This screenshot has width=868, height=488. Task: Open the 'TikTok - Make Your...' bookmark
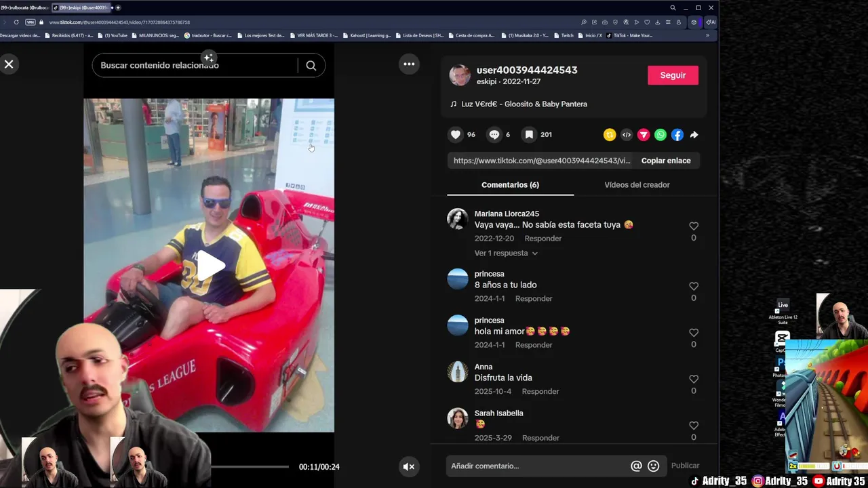[x=629, y=35]
